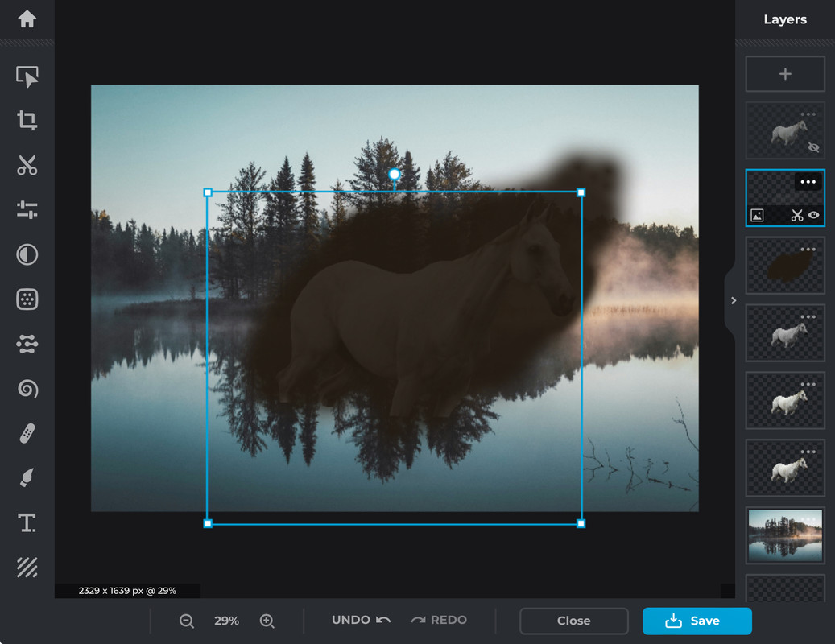Go to the Home screen icon
Viewport: 835px width, 644px height.
point(27,19)
